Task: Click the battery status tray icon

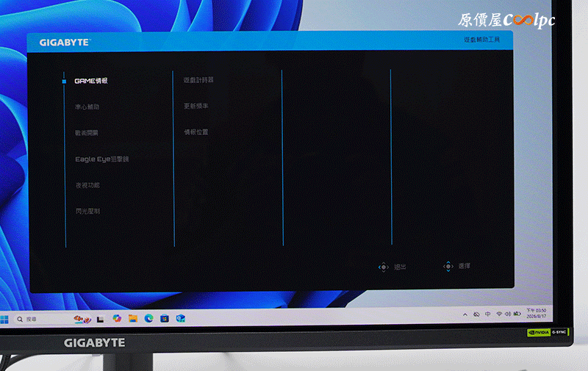Action: click(517, 314)
